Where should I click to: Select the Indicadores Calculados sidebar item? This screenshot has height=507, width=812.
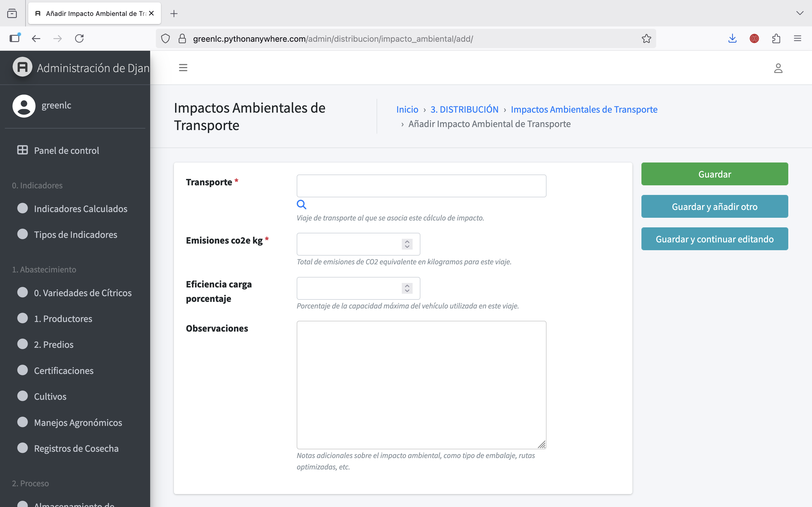[81, 208]
